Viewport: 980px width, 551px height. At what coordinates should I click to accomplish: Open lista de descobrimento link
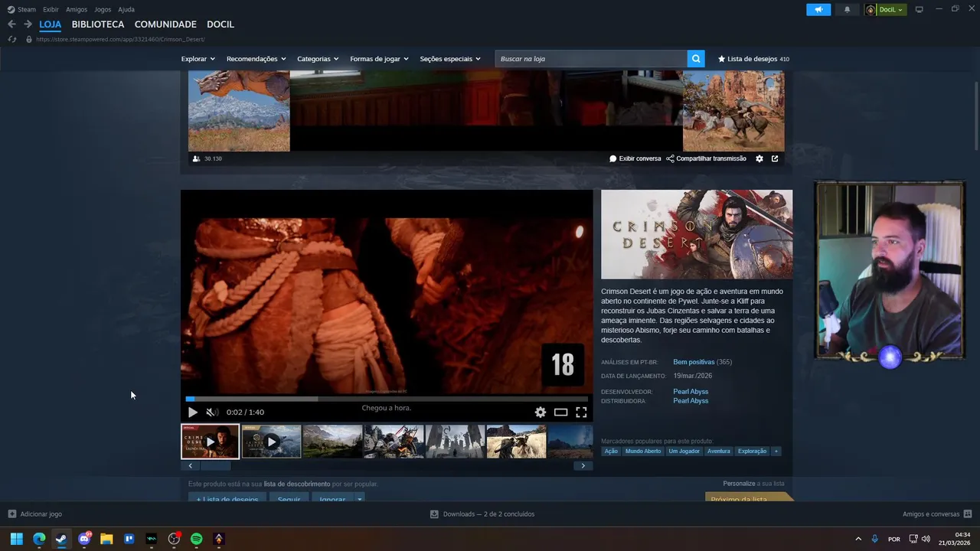click(x=297, y=484)
